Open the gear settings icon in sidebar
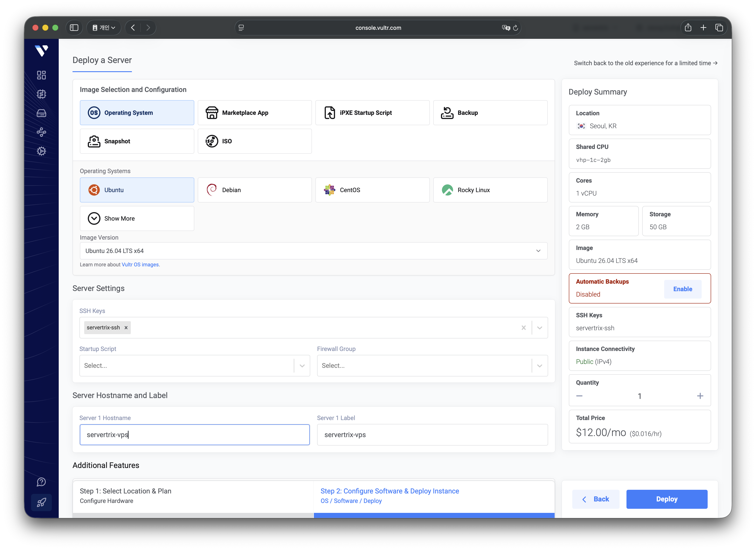 coord(41,151)
